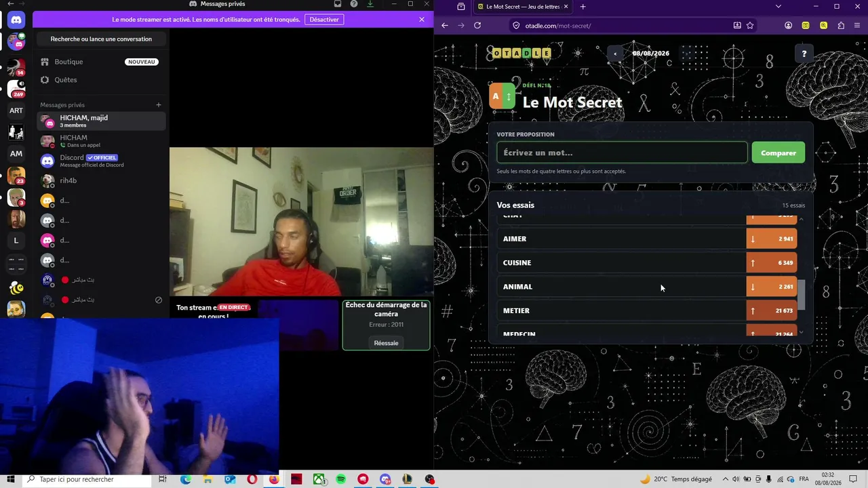This screenshot has height=488, width=868.
Task: Open the Firefox application hamburger menu
Action: [x=859, y=26]
